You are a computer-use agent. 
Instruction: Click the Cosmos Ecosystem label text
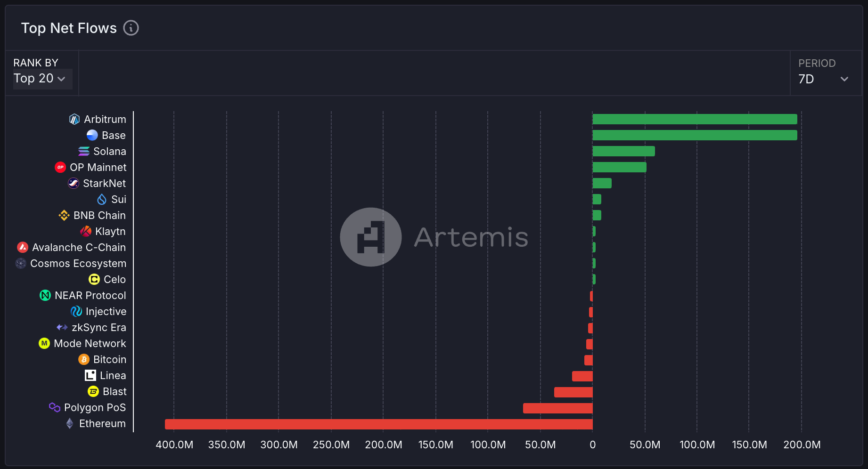pos(78,263)
